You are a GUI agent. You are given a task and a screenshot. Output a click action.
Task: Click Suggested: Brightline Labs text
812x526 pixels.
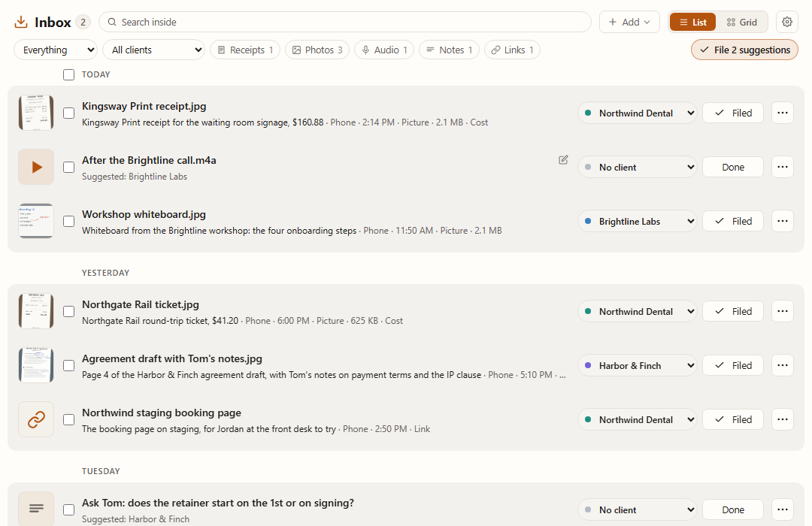click(135, 177)
